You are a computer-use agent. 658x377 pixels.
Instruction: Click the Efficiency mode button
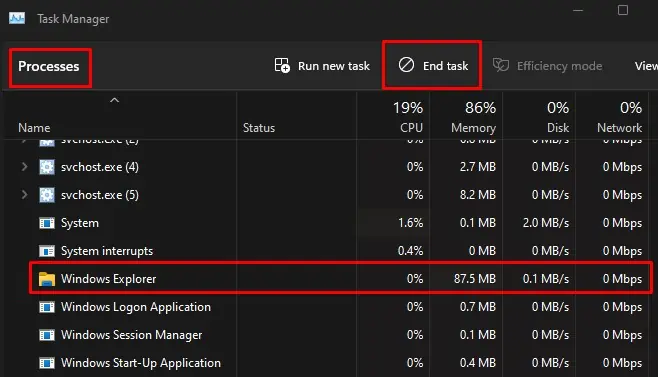pyautogui.click(x=547, y=66)
